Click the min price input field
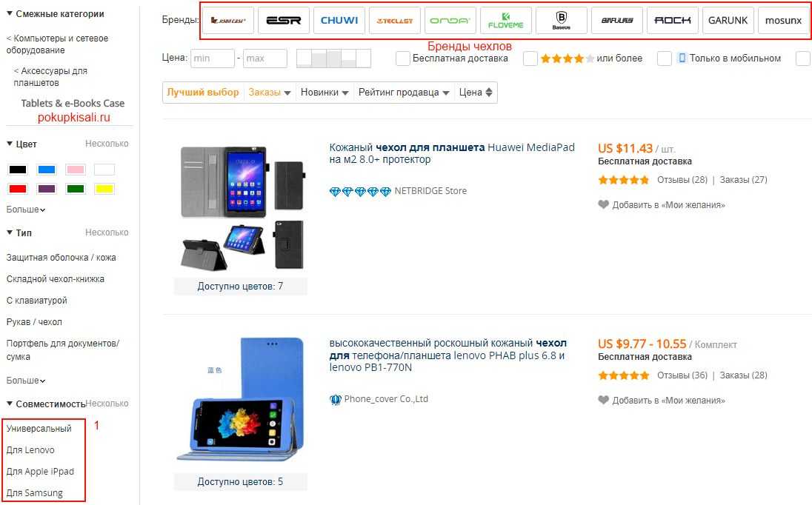The height and width of the screenshot is (505, 812). click(x=213, y=58)
